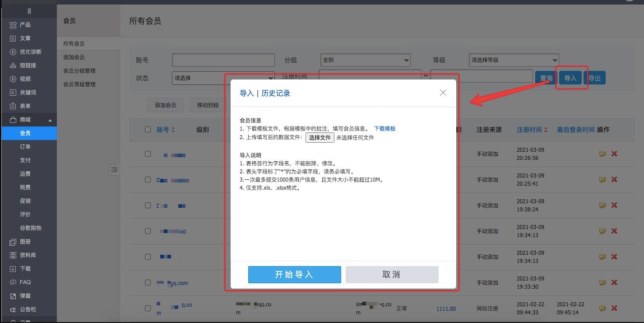Switch to 所有会员 in the submenu
Viewport: 644px width, 323px height.
pyautogui.click(x=74, y=43)
